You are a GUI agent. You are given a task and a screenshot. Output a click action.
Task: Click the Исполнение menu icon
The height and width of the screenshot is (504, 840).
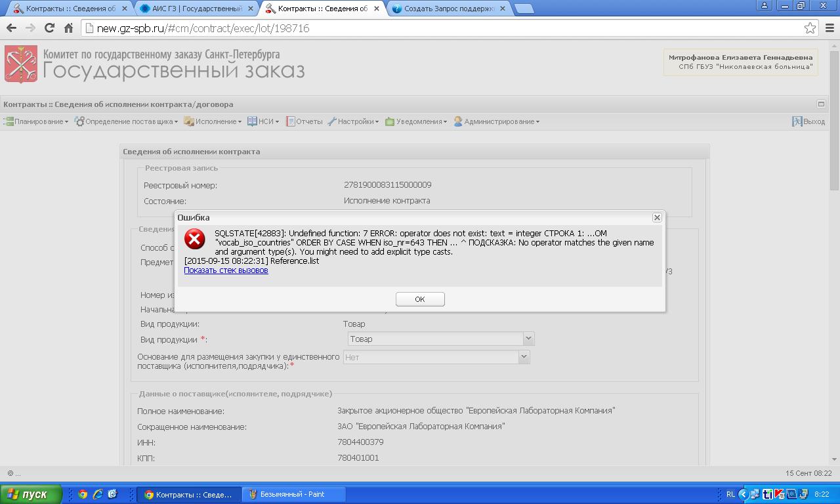(189, 121)
